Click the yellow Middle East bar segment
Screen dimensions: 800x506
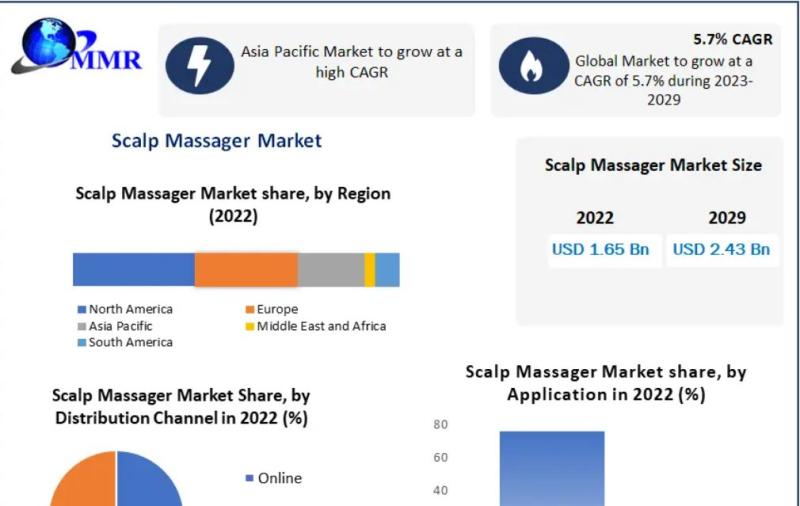[x=370, y=269]
